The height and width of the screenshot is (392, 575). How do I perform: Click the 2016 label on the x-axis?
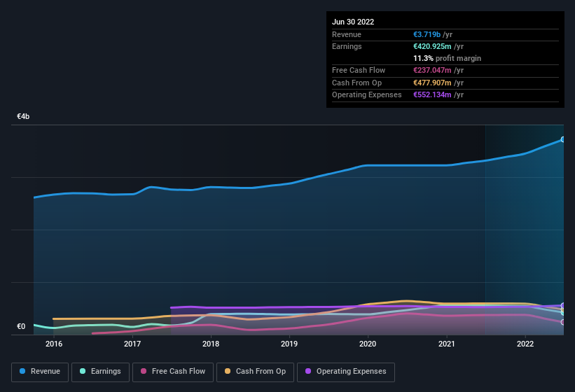point(53,344)
